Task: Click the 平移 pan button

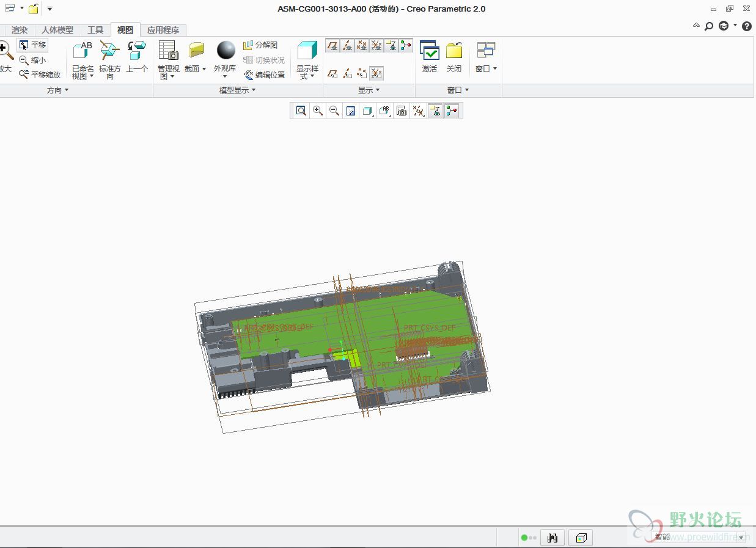Action: click(32, 45)
